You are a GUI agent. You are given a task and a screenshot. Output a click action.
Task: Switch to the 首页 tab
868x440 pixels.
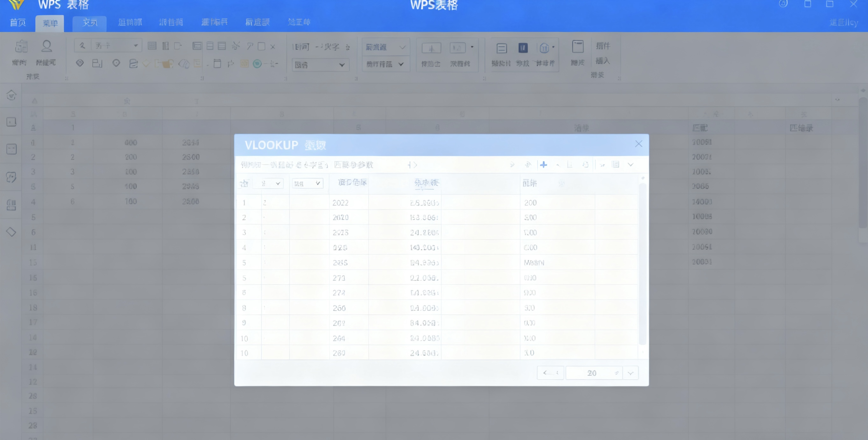pos(18,23)
